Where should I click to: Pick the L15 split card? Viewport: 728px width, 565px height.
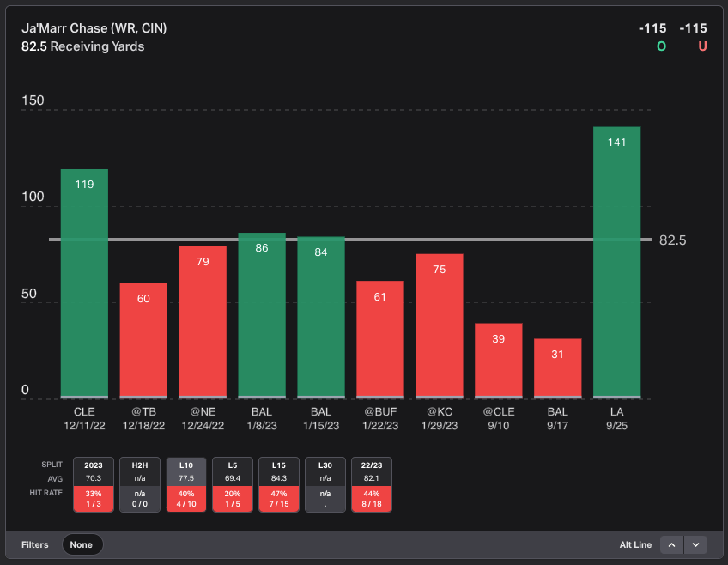tap(279, 484)
